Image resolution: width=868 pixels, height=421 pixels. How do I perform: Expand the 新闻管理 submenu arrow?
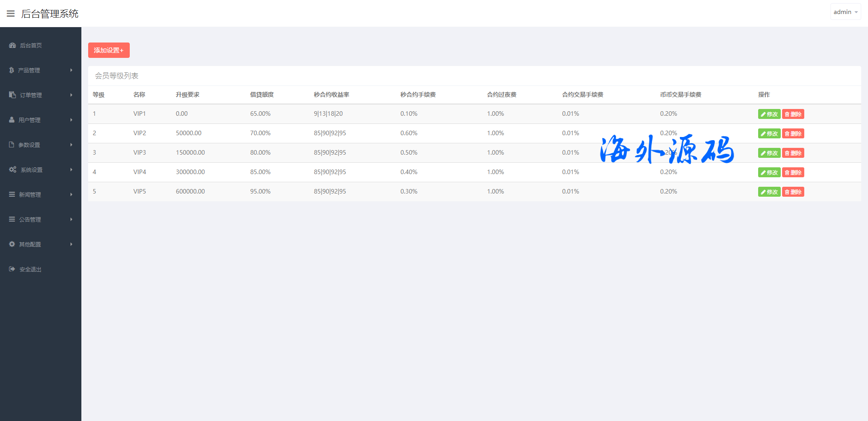coord(71,194)
